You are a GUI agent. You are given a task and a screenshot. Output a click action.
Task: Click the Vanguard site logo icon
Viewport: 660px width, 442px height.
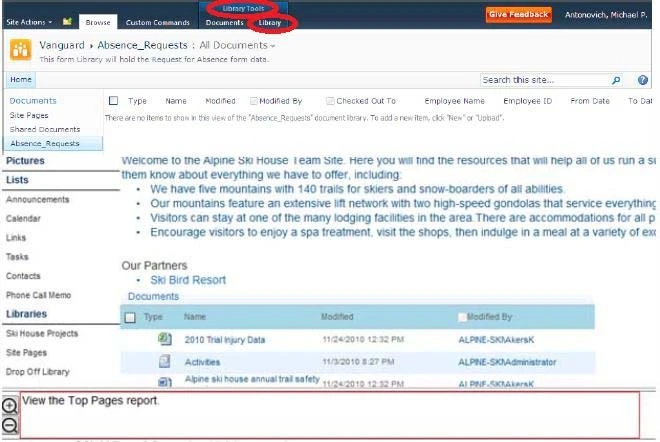point(21,49)
